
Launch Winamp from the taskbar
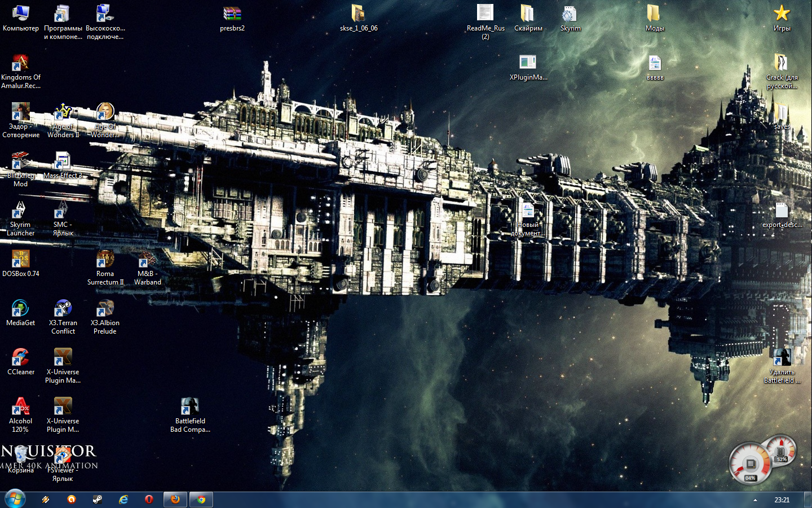[46, 500]
